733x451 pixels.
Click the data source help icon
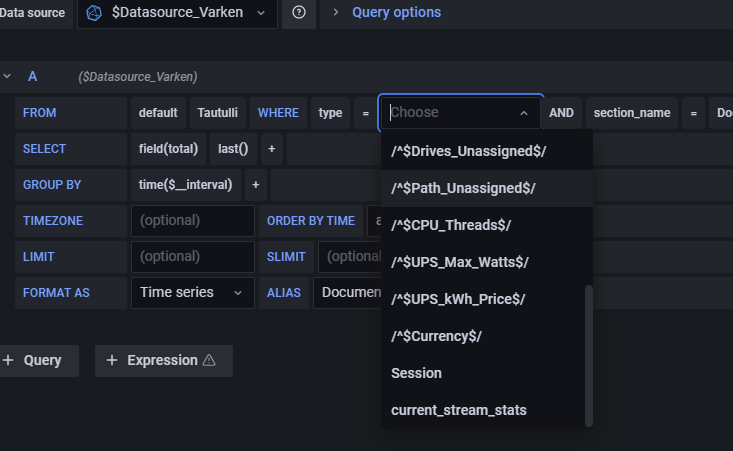299,12
